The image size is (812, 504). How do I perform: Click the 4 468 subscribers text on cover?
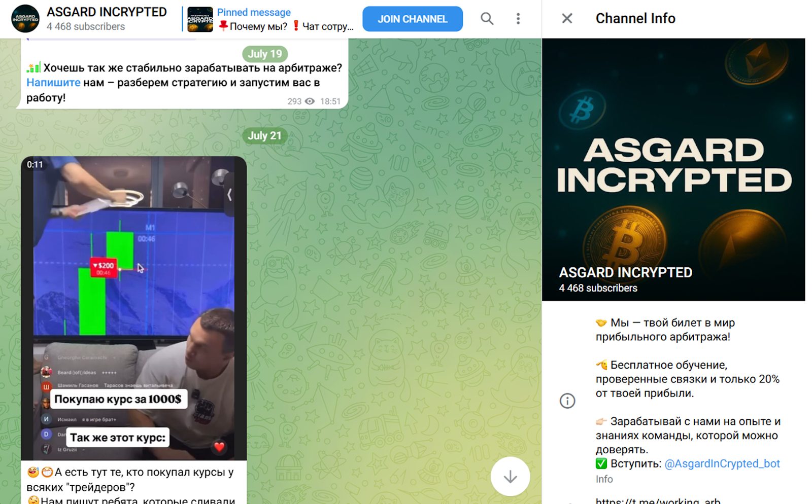point(598,288)
